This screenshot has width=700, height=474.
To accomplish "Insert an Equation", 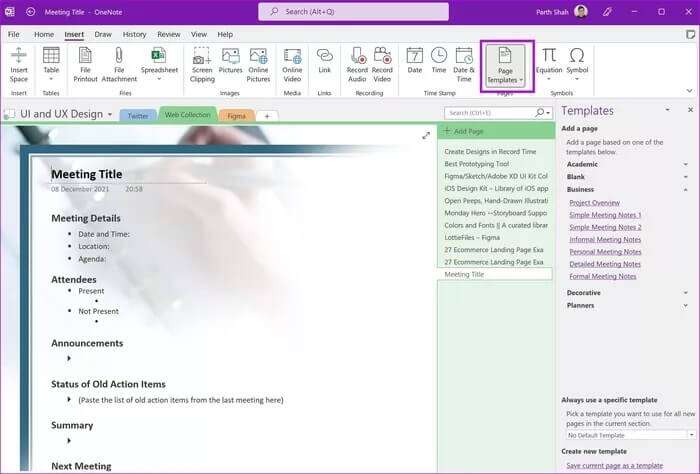I will 549,64.
